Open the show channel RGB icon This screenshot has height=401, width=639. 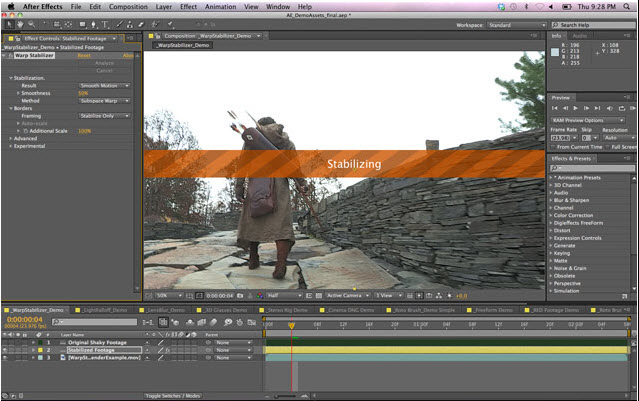coord(260,295)
